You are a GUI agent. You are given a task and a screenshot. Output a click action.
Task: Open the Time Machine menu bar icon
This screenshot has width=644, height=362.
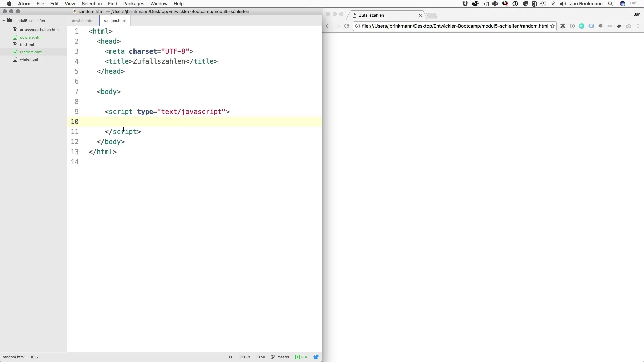[543, 4]
